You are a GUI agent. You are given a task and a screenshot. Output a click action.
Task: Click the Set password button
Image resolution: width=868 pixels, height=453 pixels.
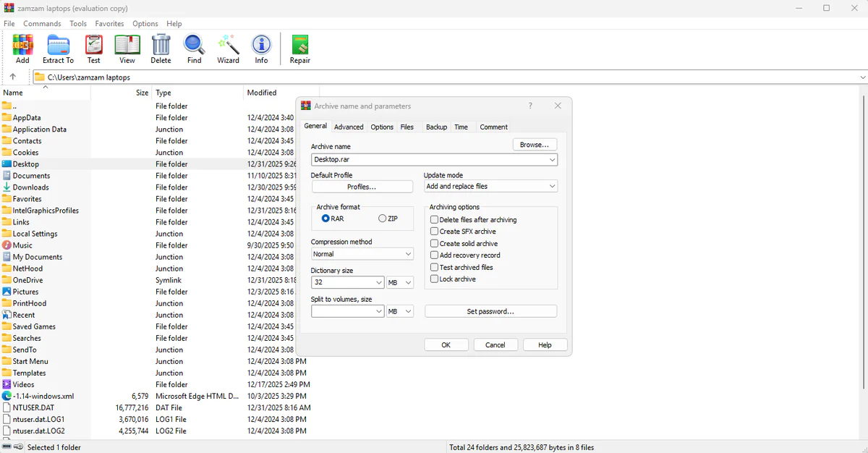(492, 310)
